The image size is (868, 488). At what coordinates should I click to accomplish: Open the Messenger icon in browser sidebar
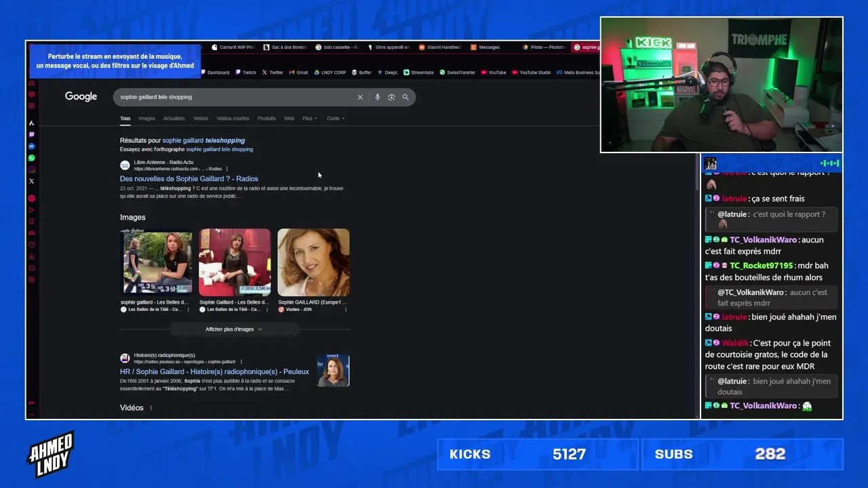31,146
